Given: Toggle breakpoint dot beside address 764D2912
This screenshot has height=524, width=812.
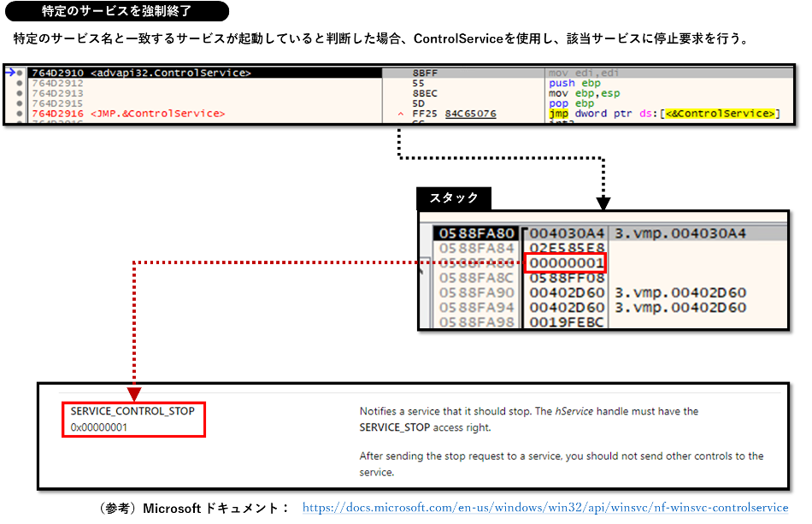Looking at the screenshot, I should tap(21, 84).
